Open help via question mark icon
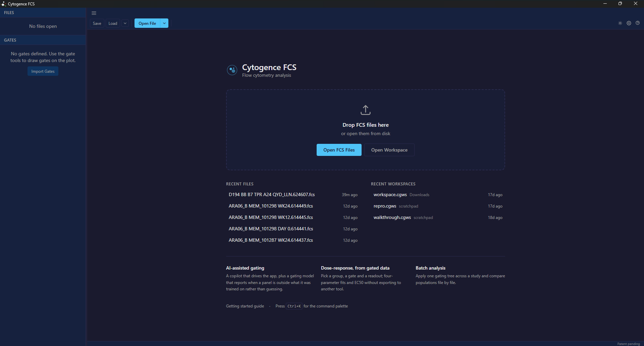Image resolution: width=644 pixels, height=346 pixels. [638, 23]
